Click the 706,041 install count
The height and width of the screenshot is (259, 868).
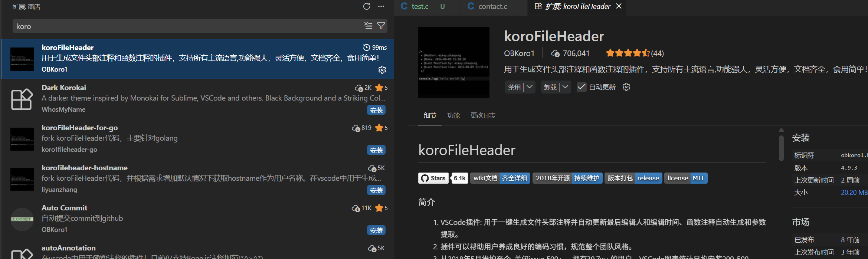(570, 53)
